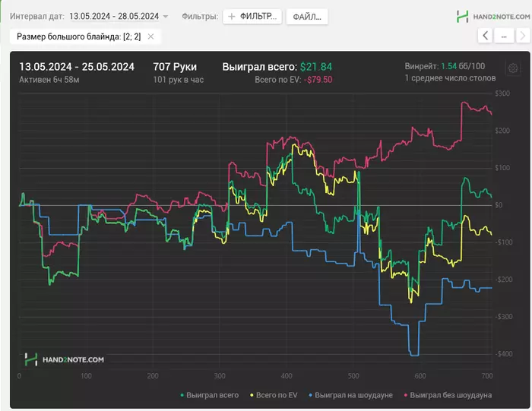The width and height of the screenshot is (532, 411).
Task: Click the 1 среднее число столов text
Action: 450,78
